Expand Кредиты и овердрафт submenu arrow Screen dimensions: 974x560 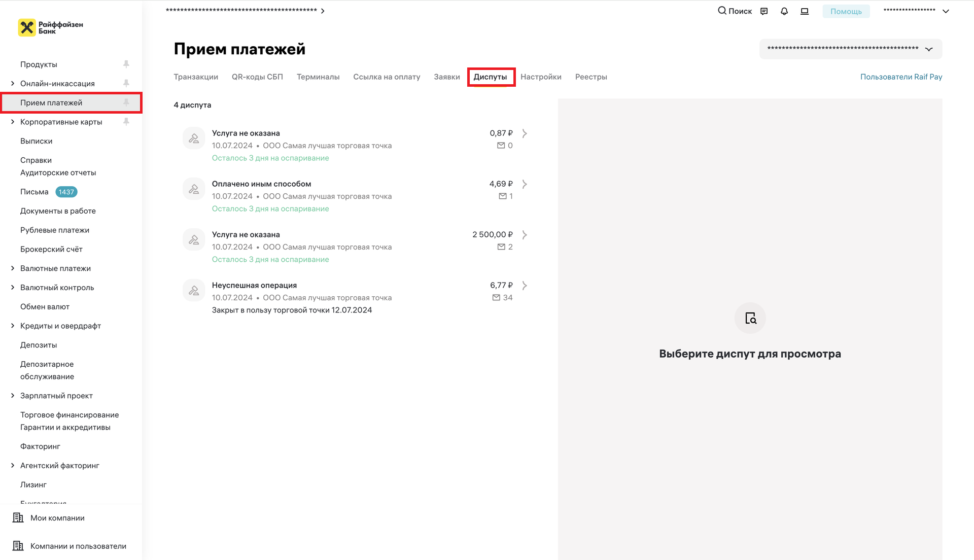13,326
